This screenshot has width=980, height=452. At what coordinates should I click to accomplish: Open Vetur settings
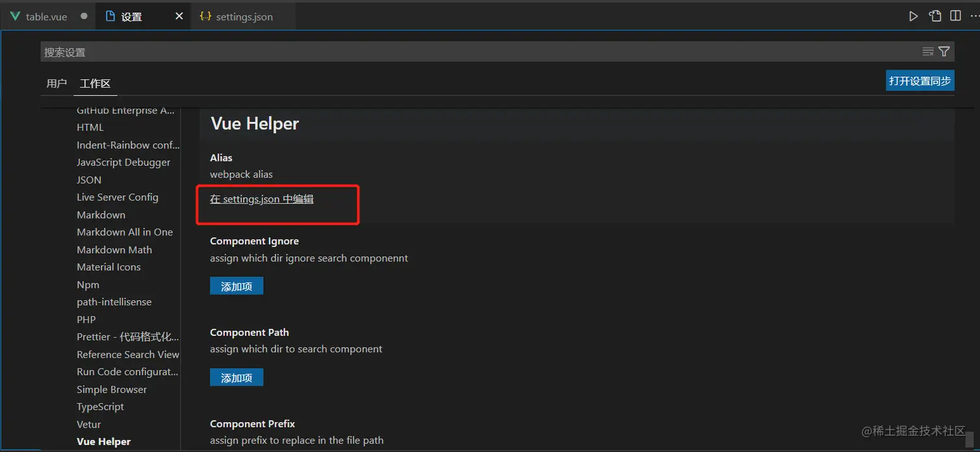[89, 425]
